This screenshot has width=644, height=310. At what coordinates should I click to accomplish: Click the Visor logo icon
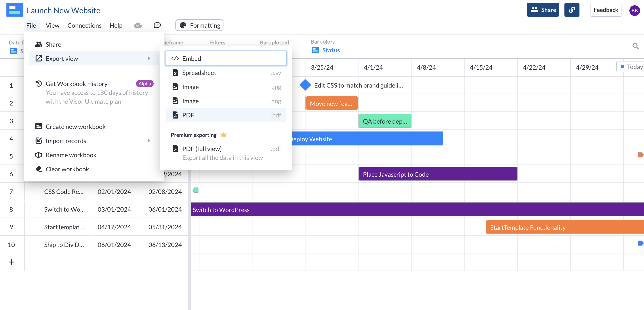15,10
